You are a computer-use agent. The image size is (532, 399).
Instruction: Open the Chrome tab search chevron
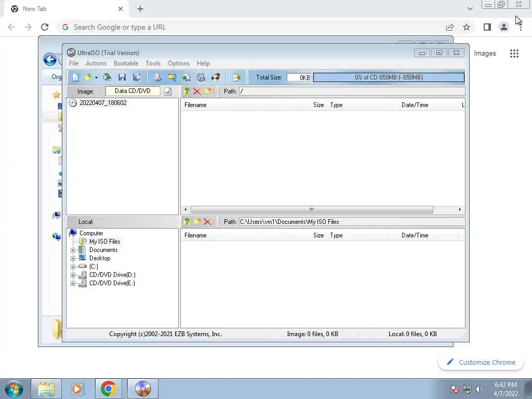tap(470, 9)
